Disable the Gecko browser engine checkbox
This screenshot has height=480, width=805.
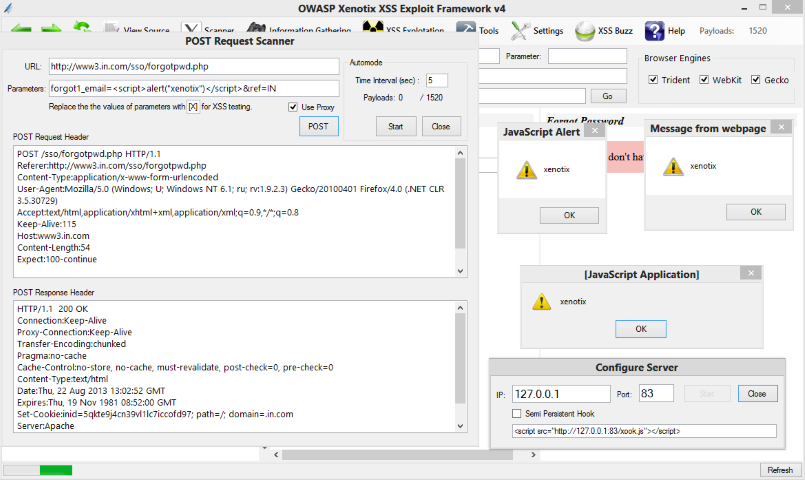[756, 80]
